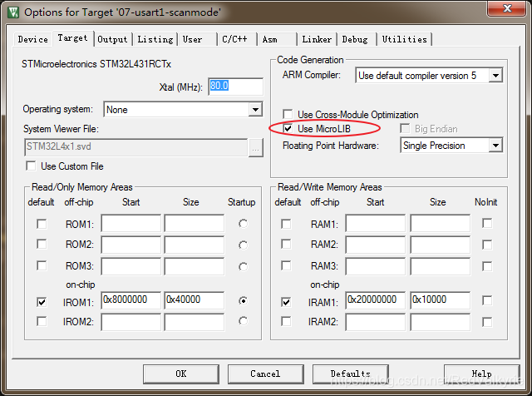
Task: Enable NoInit for IRAM2
Action: (x=487, y=322)
